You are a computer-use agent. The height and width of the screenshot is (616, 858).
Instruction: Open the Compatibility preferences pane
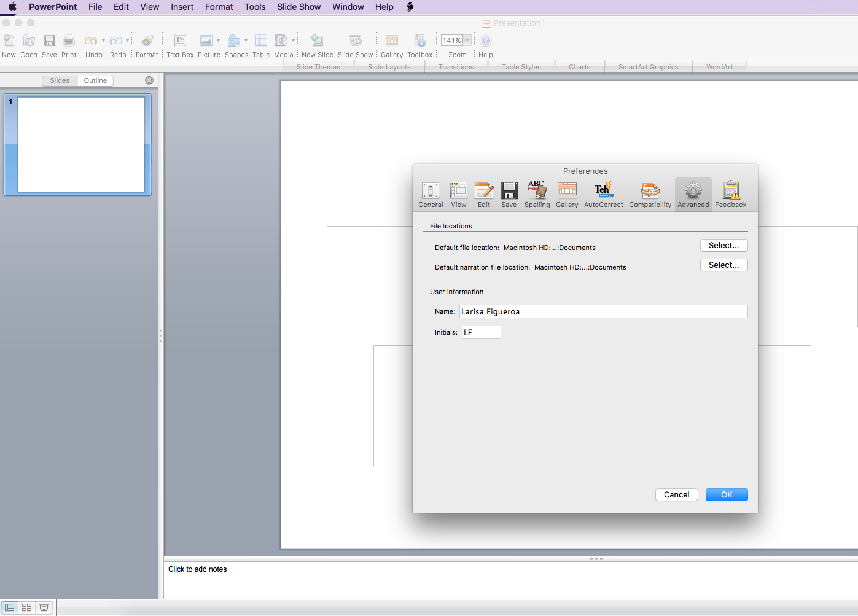[650, 195]
